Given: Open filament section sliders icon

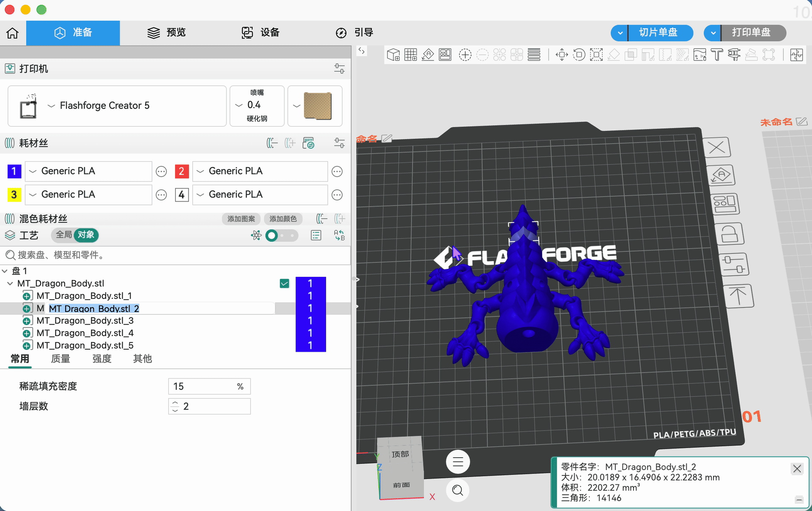Looking at the screenshot, I should click(339, 143).
